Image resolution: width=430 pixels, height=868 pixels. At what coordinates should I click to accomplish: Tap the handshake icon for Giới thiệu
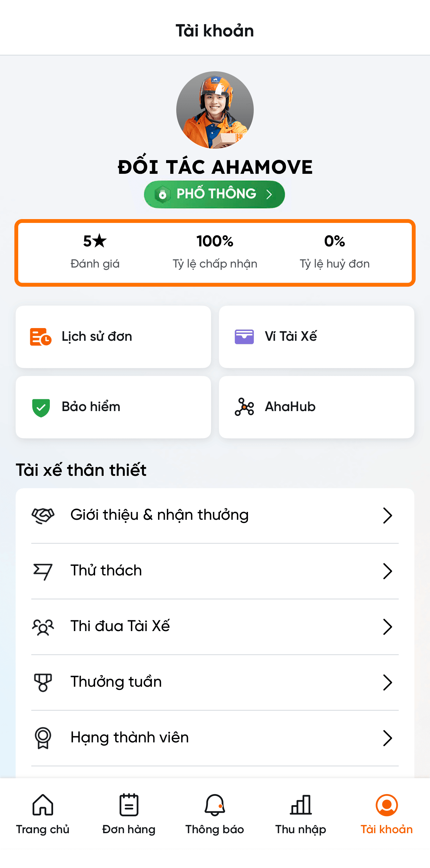(x=43, y=515)
